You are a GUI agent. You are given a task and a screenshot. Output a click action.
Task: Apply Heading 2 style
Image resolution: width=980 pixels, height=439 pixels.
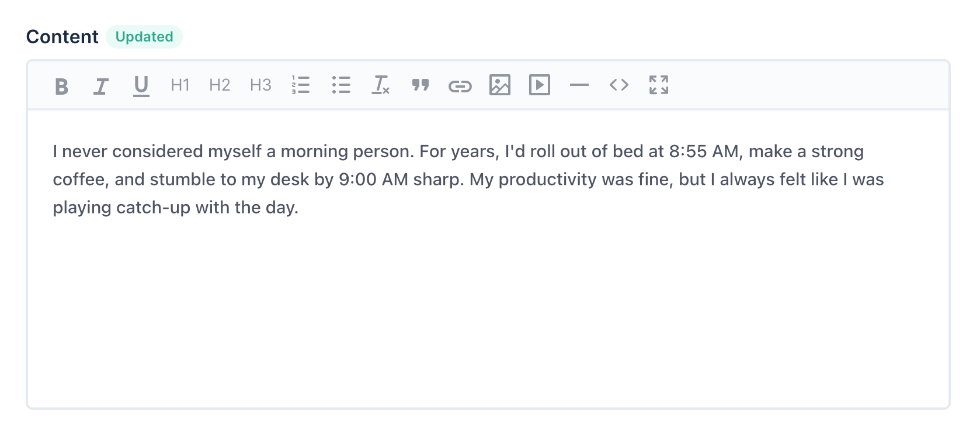[220, 85]
